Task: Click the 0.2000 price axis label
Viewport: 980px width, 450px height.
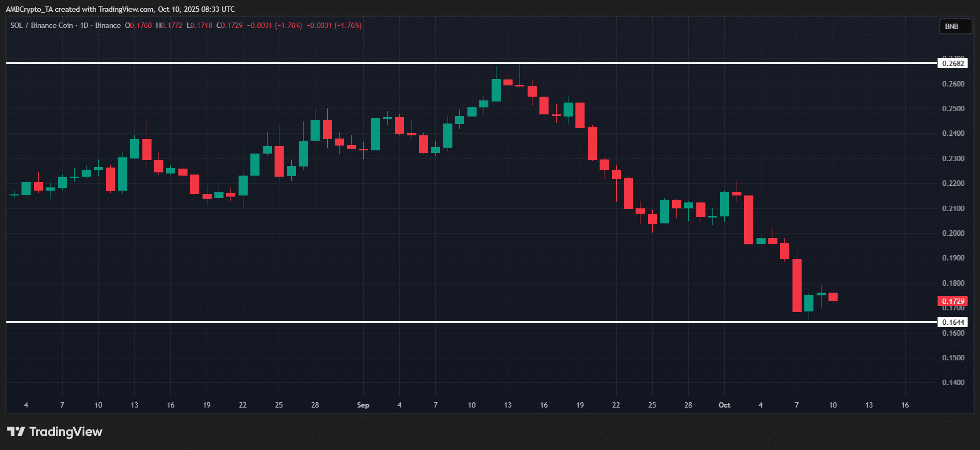Action: coord(953,233)
